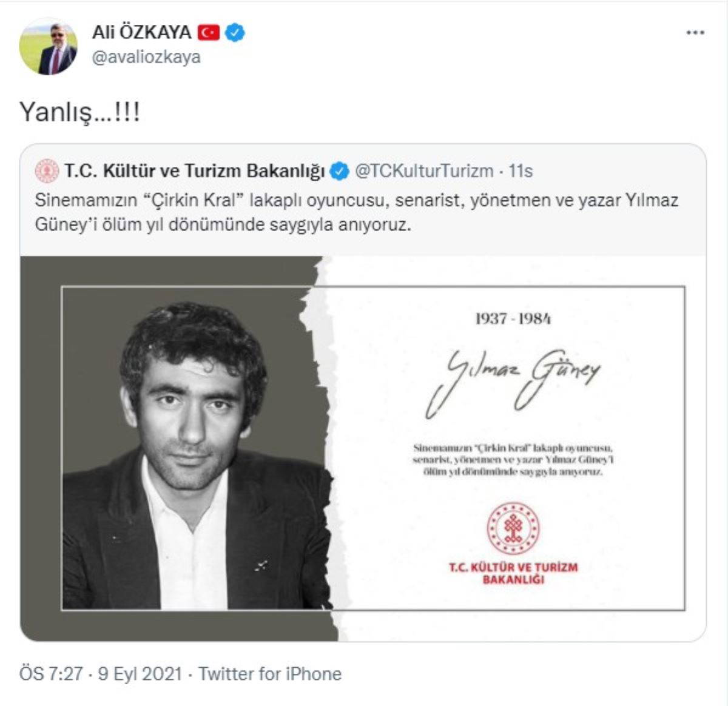Click the ÖS 7:27 tweet time
728x706 pixels.
[x=51, y=674]
